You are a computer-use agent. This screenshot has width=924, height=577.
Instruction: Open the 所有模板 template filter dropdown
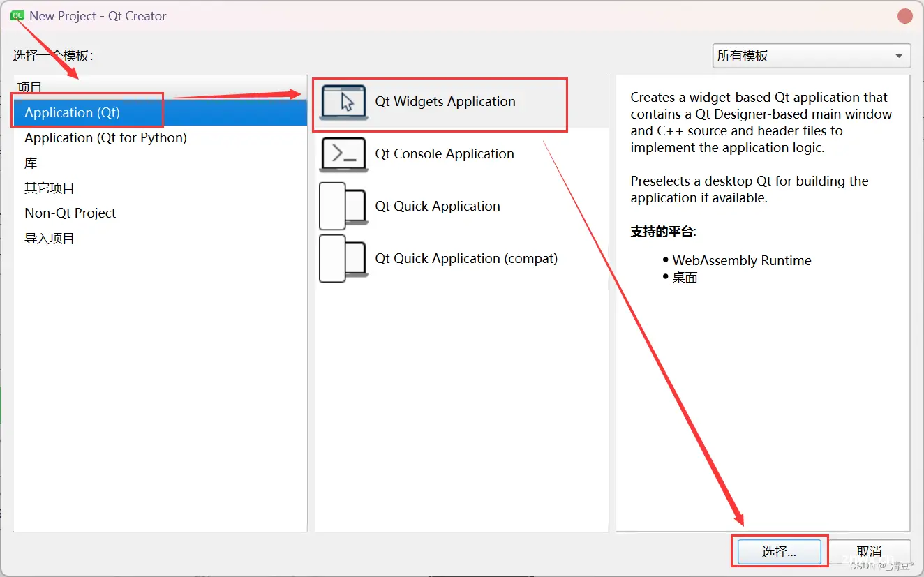(812, 56)
